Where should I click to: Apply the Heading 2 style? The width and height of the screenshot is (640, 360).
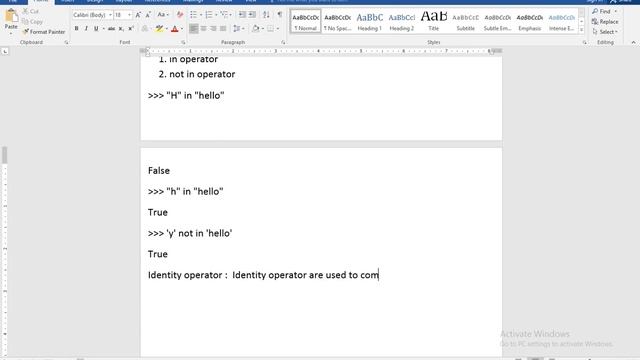[x=402, y=21]
